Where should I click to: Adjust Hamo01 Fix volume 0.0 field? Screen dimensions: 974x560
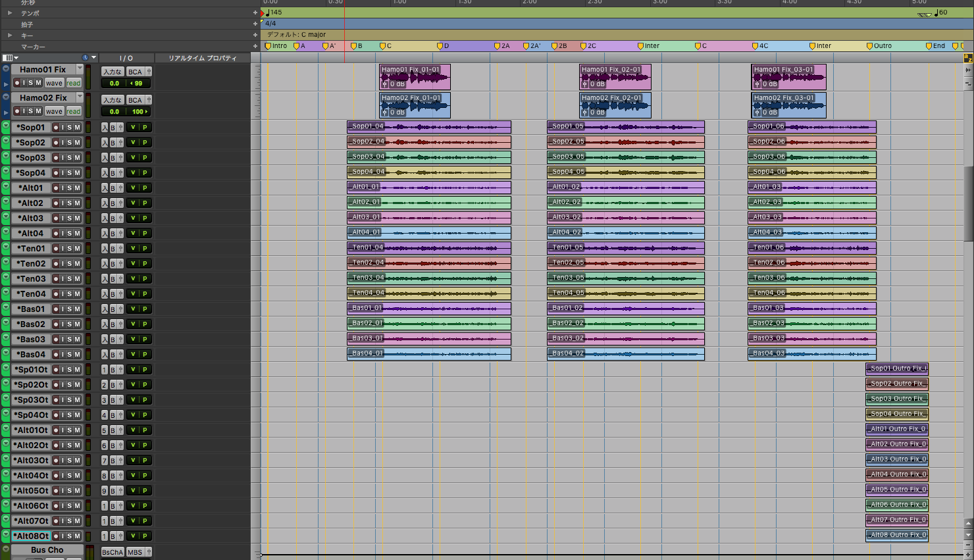114,84
